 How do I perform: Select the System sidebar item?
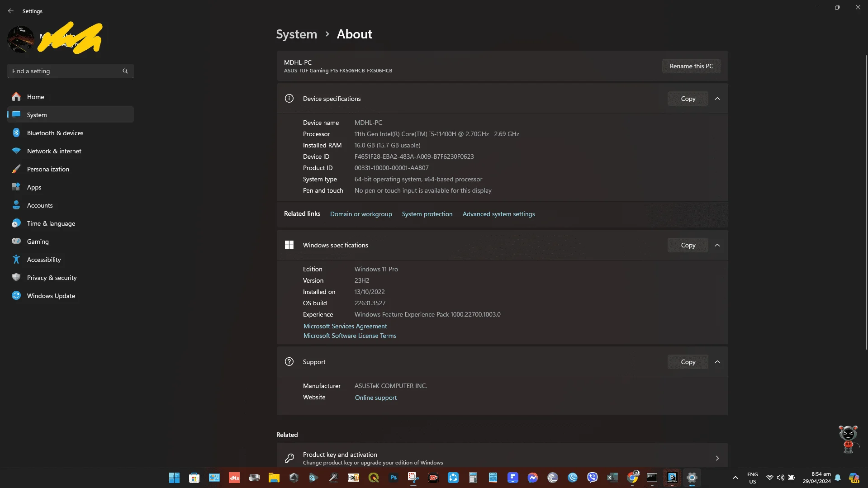pyautogui.click(x=71, y=115)
